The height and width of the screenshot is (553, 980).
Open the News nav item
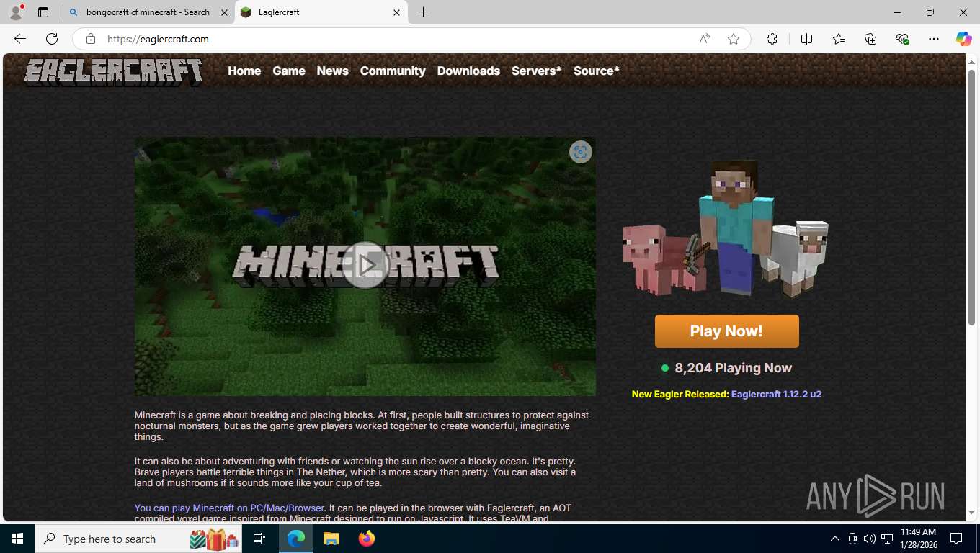point(332,71)
